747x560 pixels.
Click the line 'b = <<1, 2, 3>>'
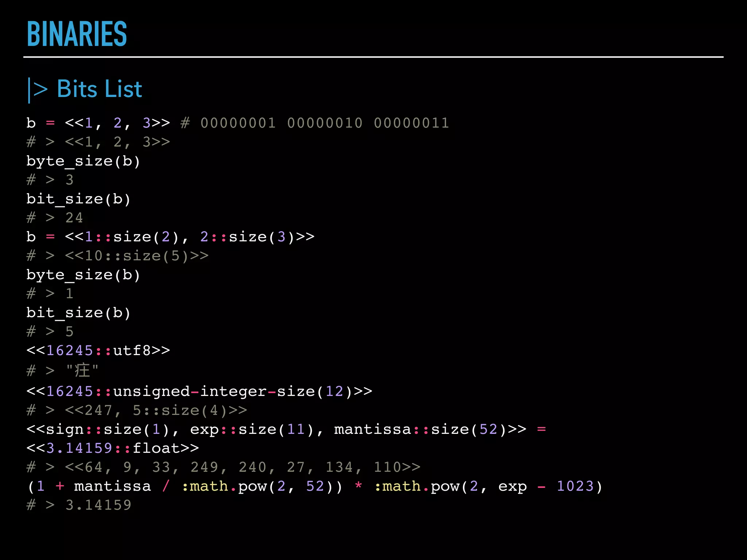coord(98,123)
